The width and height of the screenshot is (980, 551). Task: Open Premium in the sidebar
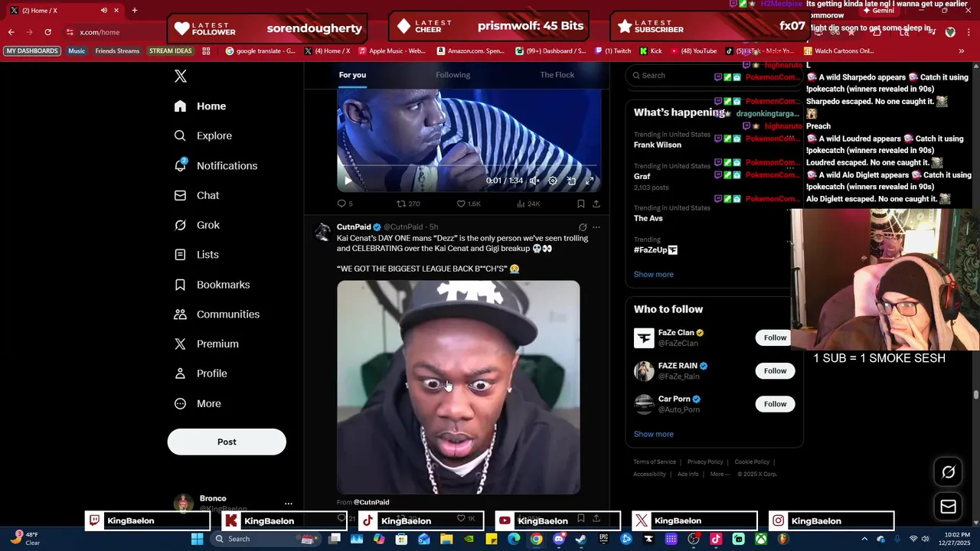click(x=207, y=344)
